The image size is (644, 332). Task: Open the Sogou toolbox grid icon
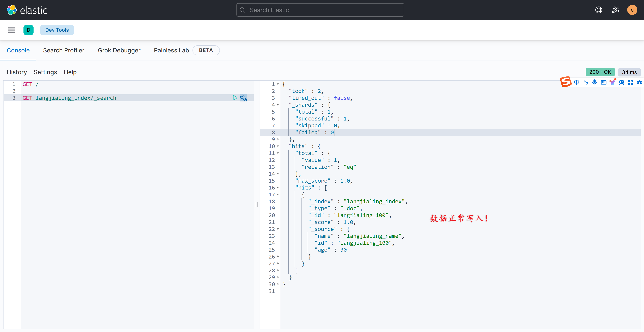631,82
